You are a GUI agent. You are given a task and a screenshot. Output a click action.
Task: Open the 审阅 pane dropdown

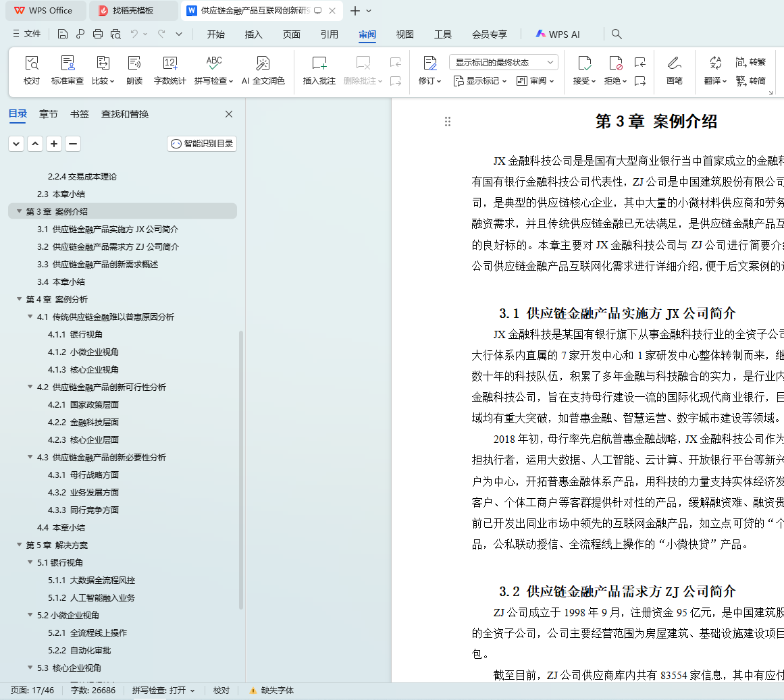pyautogui.click(x=535, y=81)
